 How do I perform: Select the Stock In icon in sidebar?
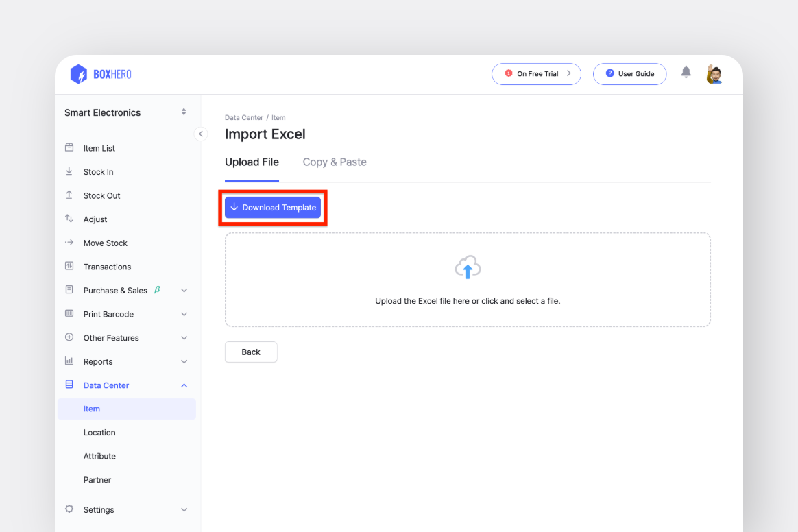click(x=69, y=171)
